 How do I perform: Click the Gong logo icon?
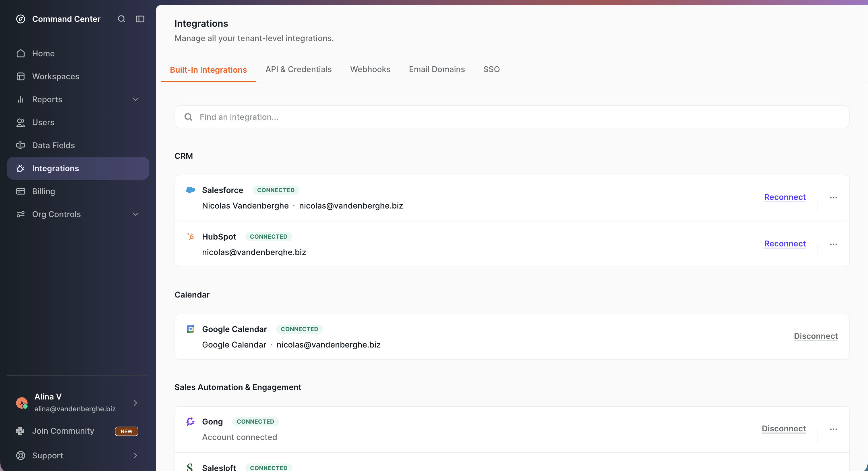pyautogui.click(x=190, y=421)
